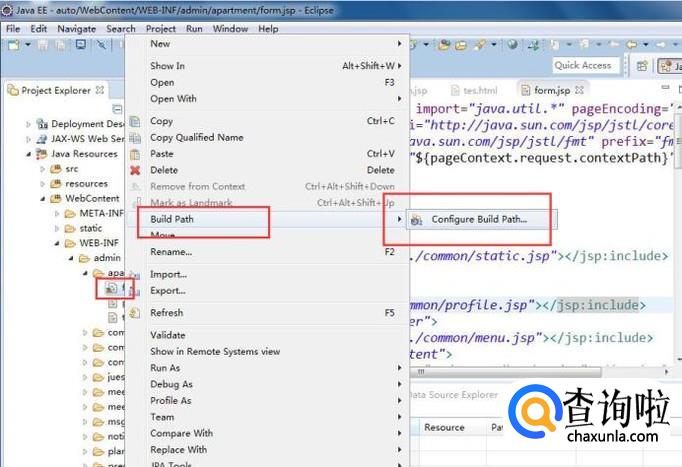Click the Export icon in context menu
This screenshot has height=467, width=682.
[136, 291]
